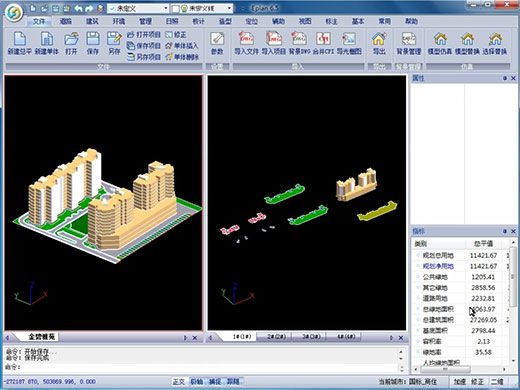Open the 参数 parameters settings icon
Screen dimensions: 520x390
(217, 43)
